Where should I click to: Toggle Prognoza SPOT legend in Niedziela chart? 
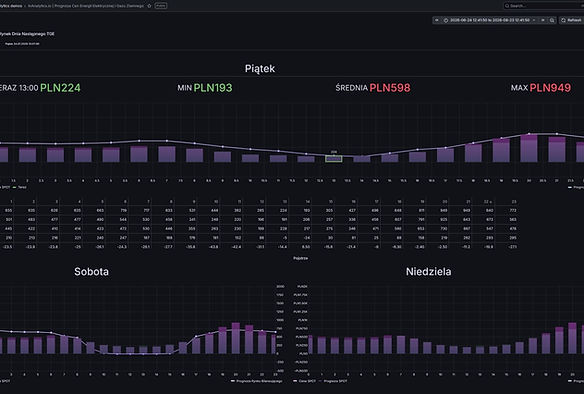[x=333, y=381]
